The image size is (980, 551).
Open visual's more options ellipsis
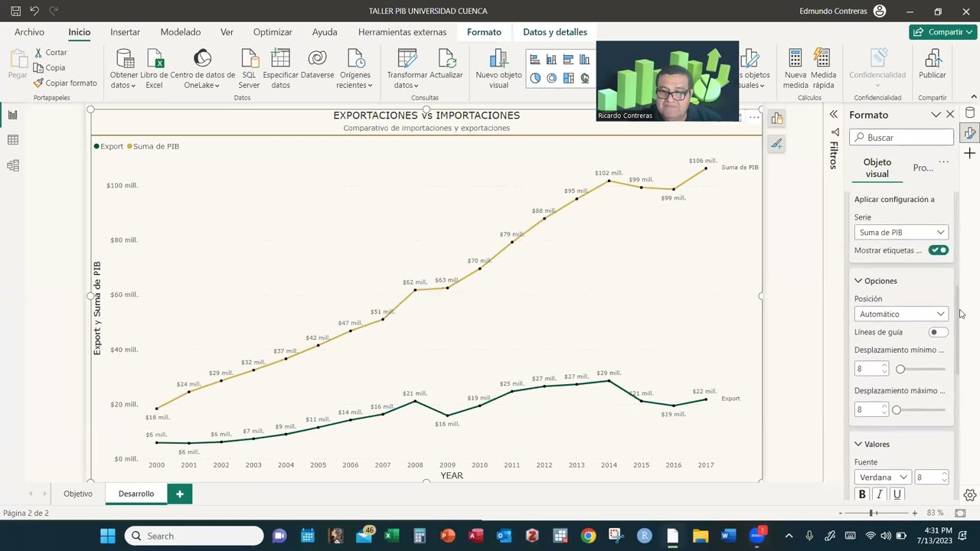tap(754, 117)
